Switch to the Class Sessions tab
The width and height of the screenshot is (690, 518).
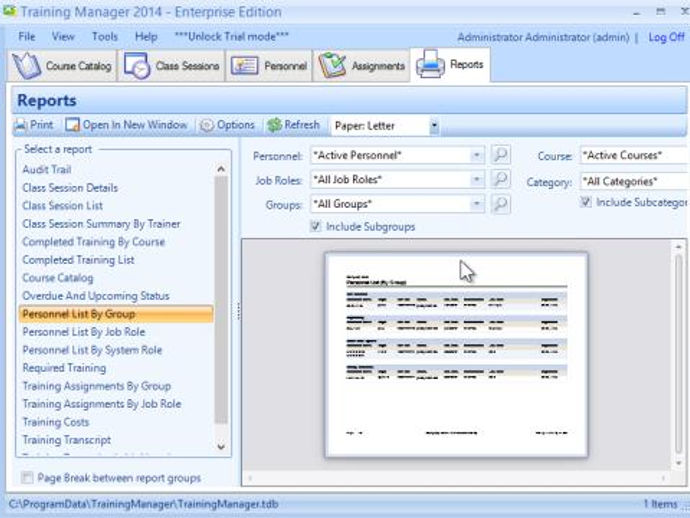(x=172, y=66)
